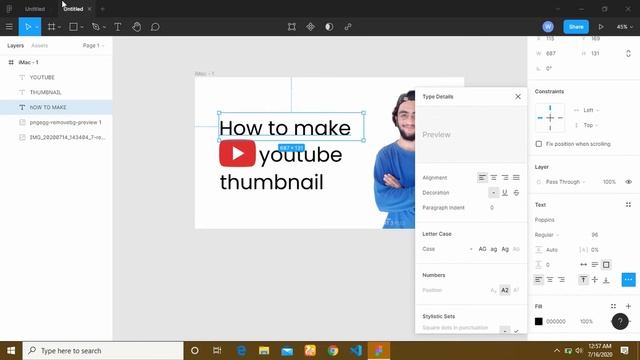Image resolution: width=640 pixels, height=360 pixels.
Task: Justify text in Type Details alignment
Action: click(x=516, y=178)
